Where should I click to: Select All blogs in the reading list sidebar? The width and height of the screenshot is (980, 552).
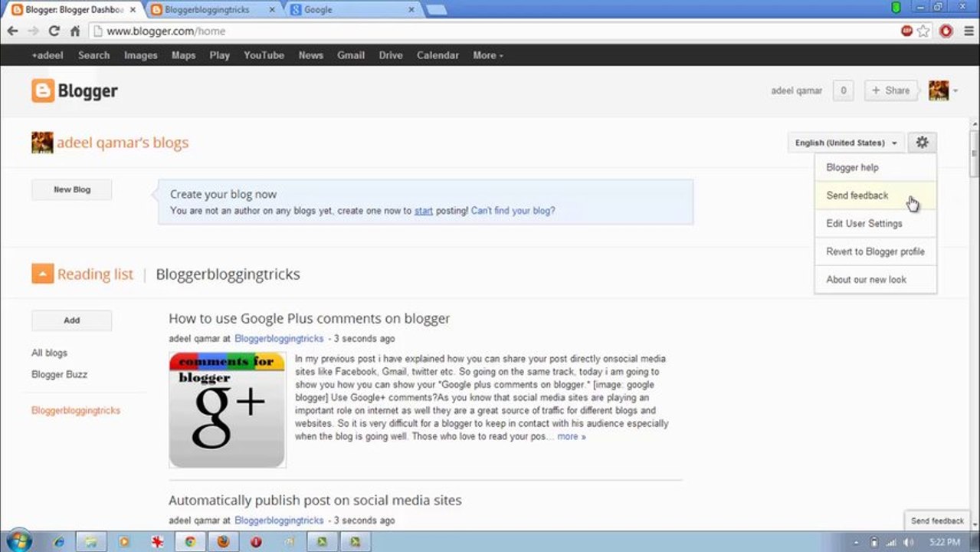pyautogui.click(x=49, y=353)
